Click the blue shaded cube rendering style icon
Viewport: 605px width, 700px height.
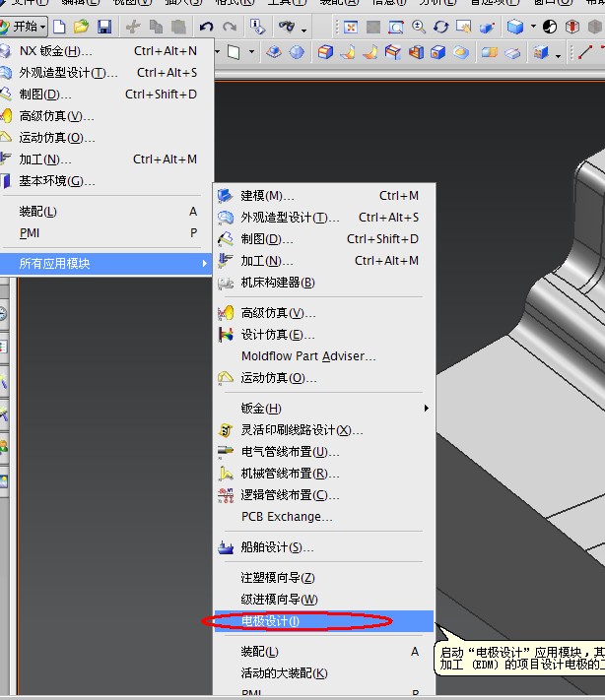(515, 28)
